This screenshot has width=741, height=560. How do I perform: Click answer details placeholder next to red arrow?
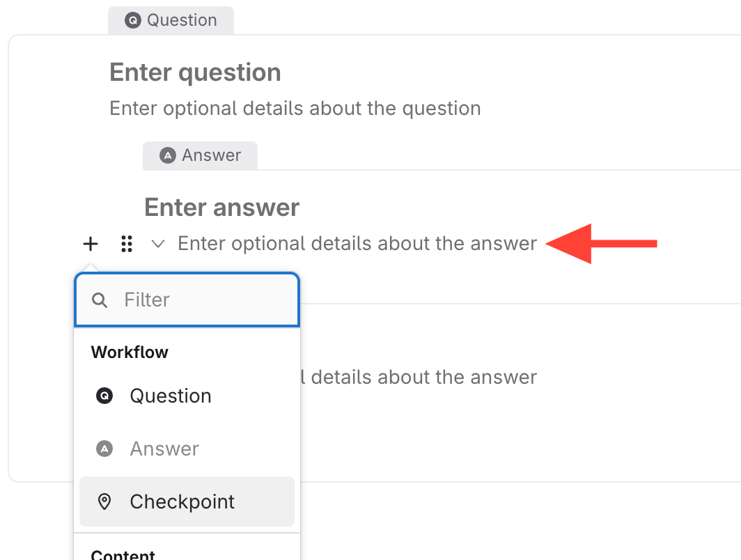[357, 244]
